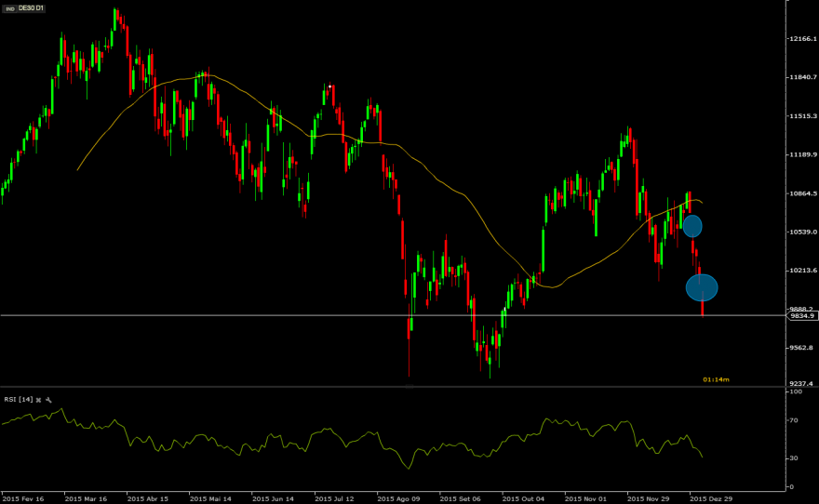This screenshot has width=819, height=504.
Task: Click the 2015 Abr 15 date label
Action: tap(148, 498)
